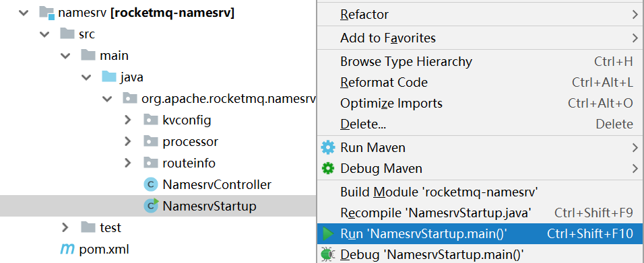Image resolution: width=644 pixels, height=263 pixels.
Task: Click the blue java source folder icon
Action: click(x=109, y=77)
